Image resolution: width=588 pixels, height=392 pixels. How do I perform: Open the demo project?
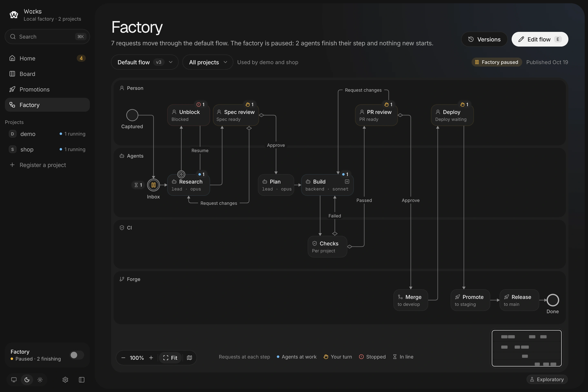coord(47,134)
